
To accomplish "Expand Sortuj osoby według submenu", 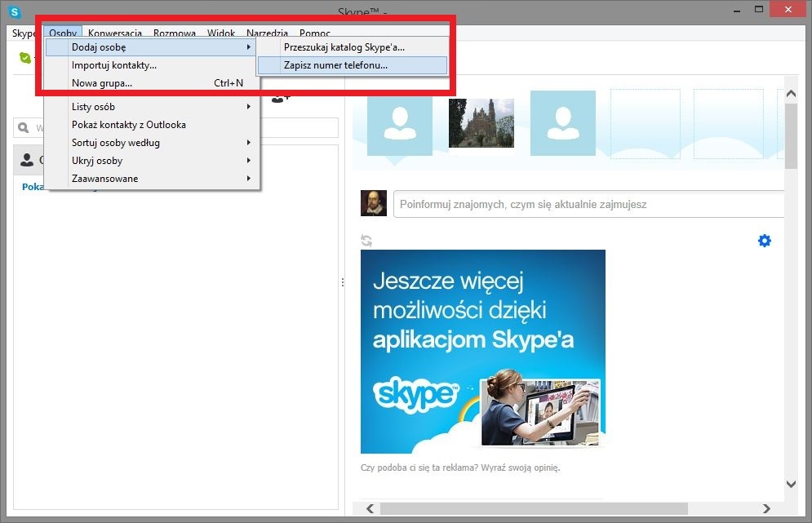I will pyautogui.click(x=153, y=143).
